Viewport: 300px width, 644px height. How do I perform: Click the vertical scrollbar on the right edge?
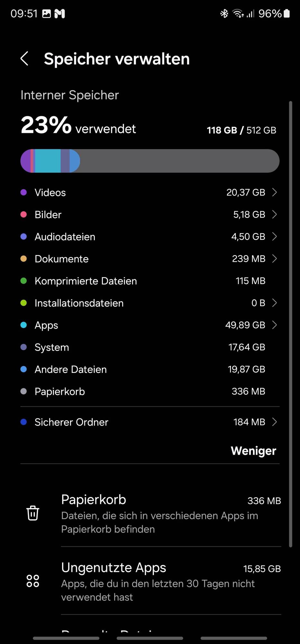point(290,324)
